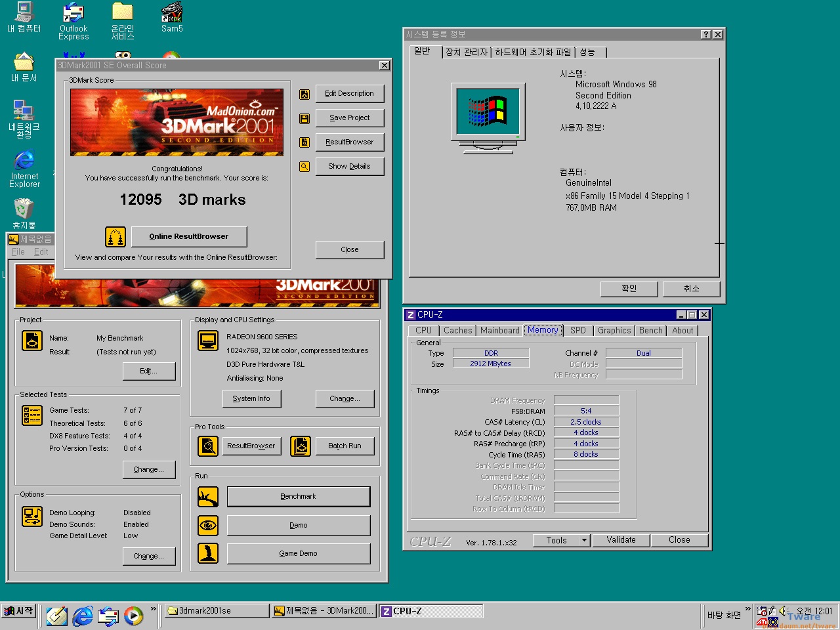Click the Game Demo button
This screenshot has width=840, height=630.
[x=299, y=554]
